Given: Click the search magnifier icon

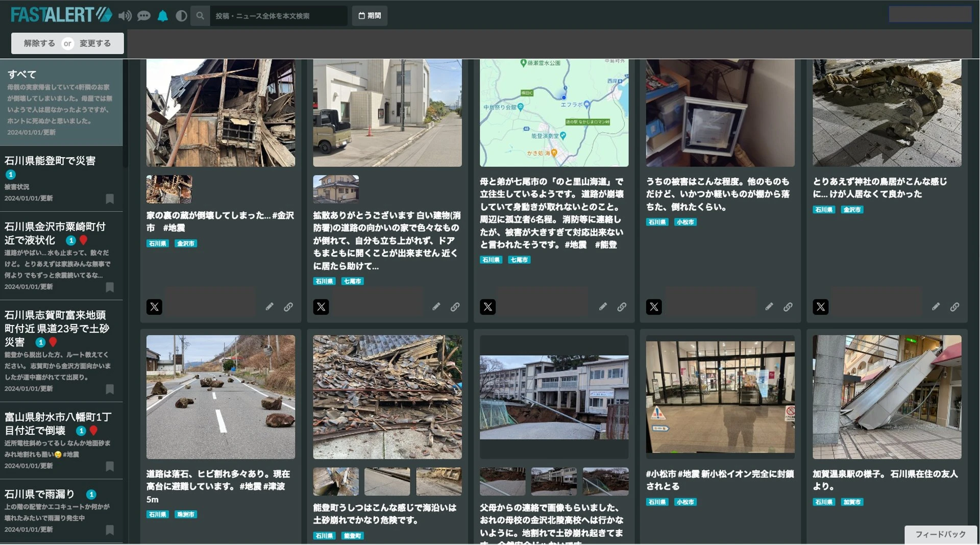Looking at the screenshot, I should (200, 16).
